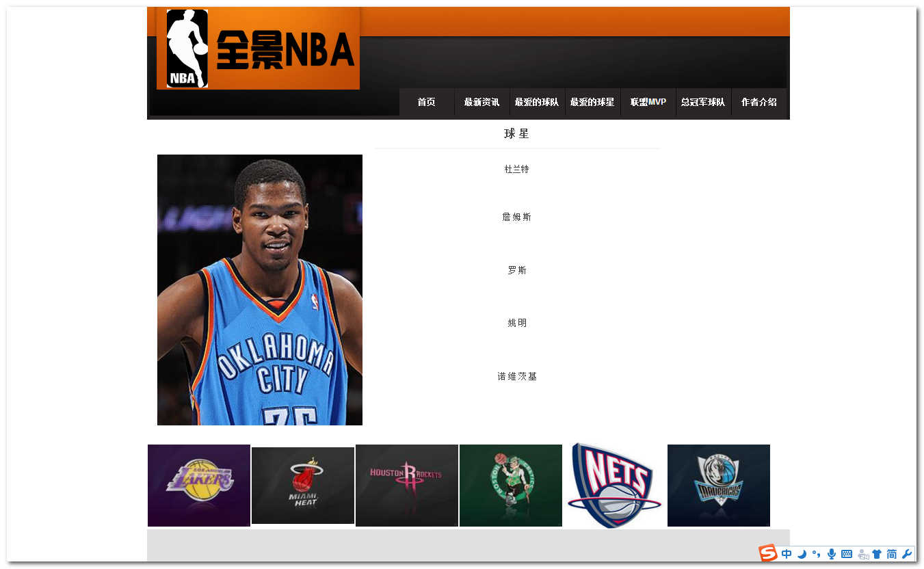Click the 球星 section heading
Screen dimensions: 924x569
517,133
